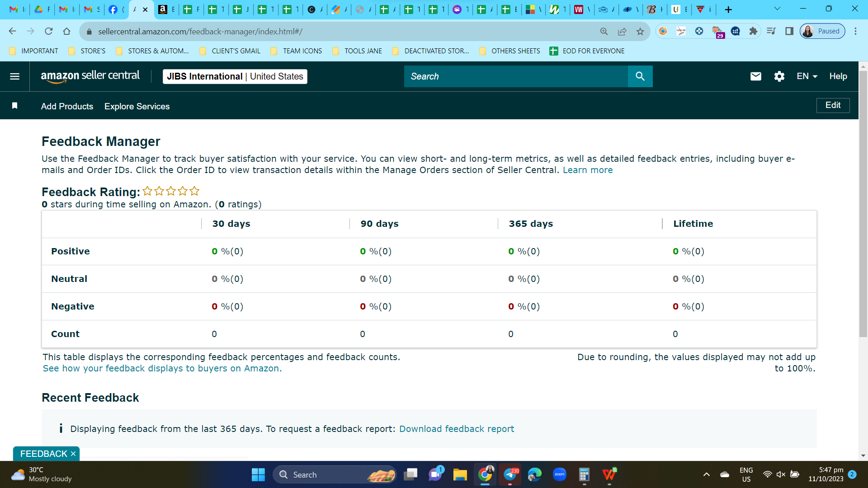Click See how your feedback displays link

pyautogui.click(x=162, y=368)
